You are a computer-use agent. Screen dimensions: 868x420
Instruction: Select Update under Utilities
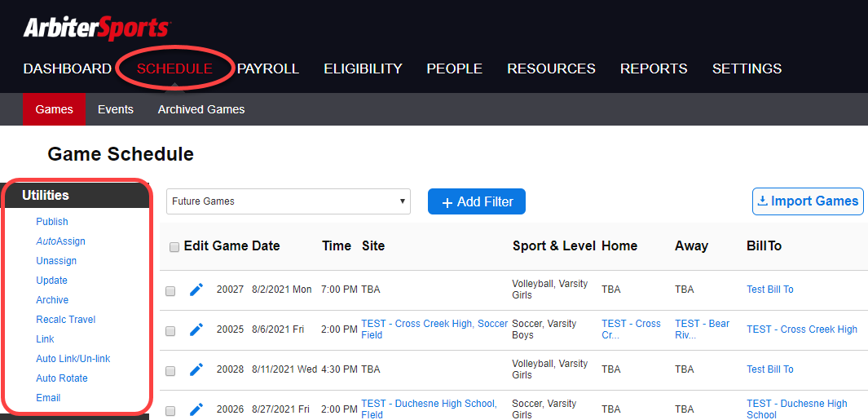tap(52, 281)
